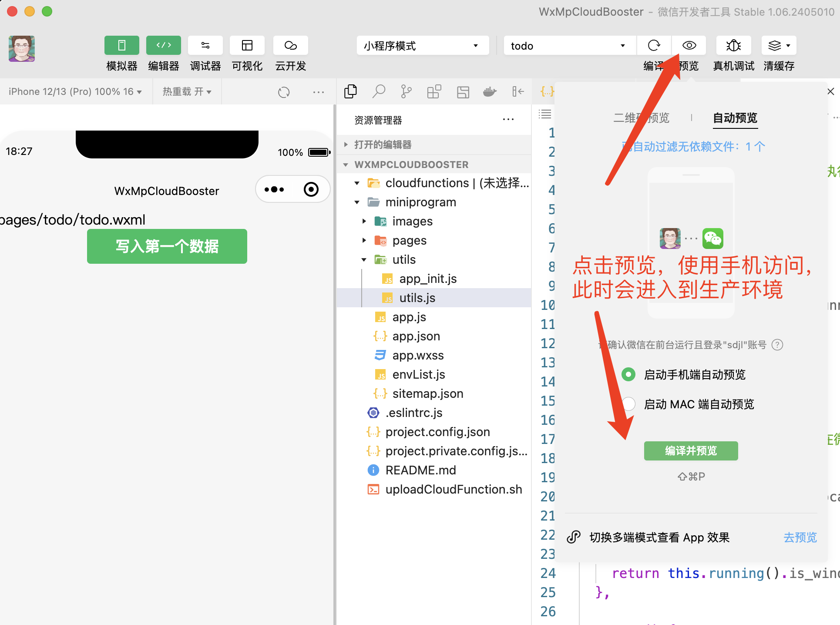Open the source control branch icon
Screen dimensions: 840x625
pos(406,91)
